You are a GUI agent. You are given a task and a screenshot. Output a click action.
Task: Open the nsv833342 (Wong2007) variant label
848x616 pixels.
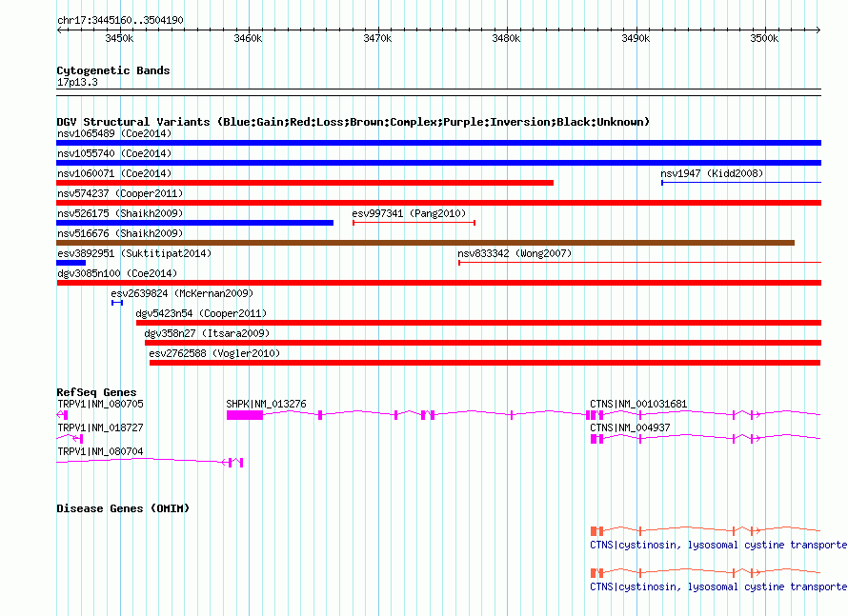click(x=515, y=253)
